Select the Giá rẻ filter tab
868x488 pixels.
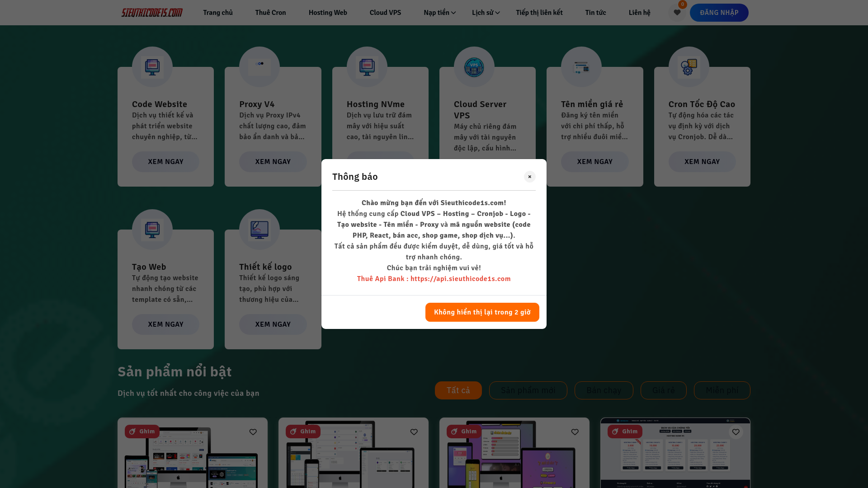point(663,390)
